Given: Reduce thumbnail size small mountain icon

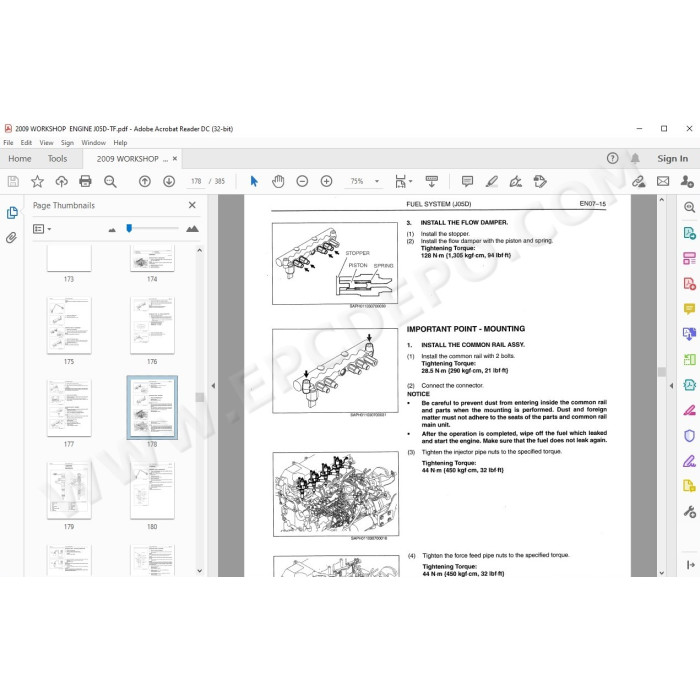Looking at the screenshot, I should point(112,229).
